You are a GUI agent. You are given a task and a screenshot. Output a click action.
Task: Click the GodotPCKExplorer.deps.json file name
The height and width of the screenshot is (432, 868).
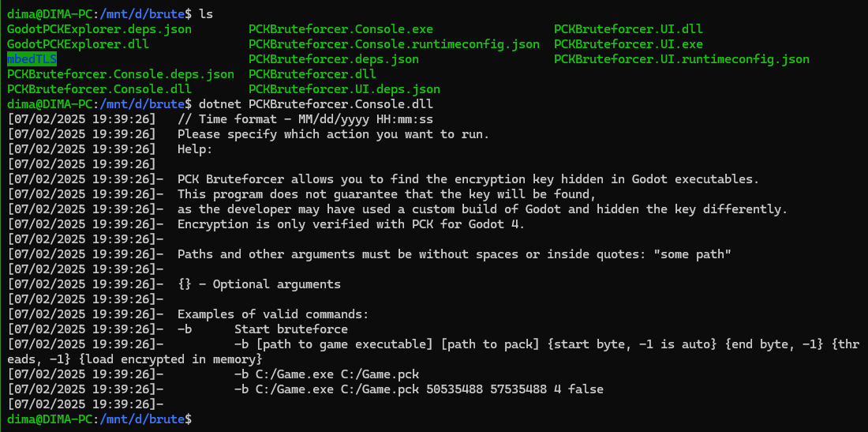point(99,28)
